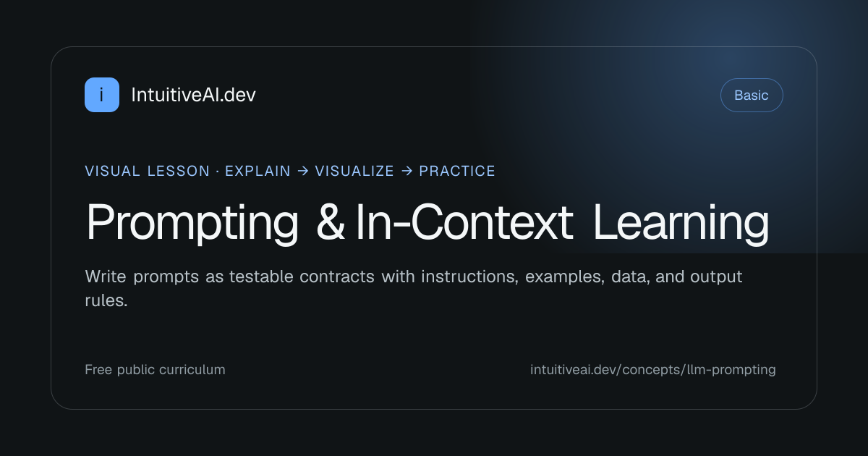868x456 pixels.
Task: Click the IntuitiveAI.dev brand name
Action: 193,95
